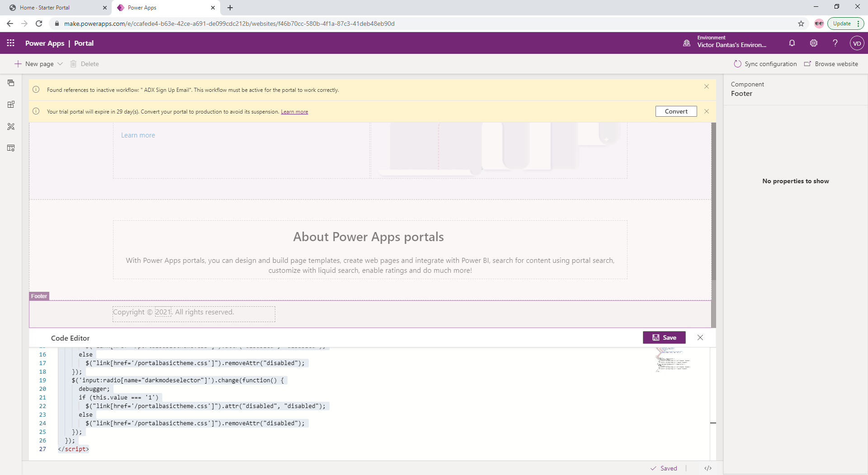The height and width of the screenshot is (475, 868).
Task: Toggle the source code editor icon
Action: tap(708, 468)
